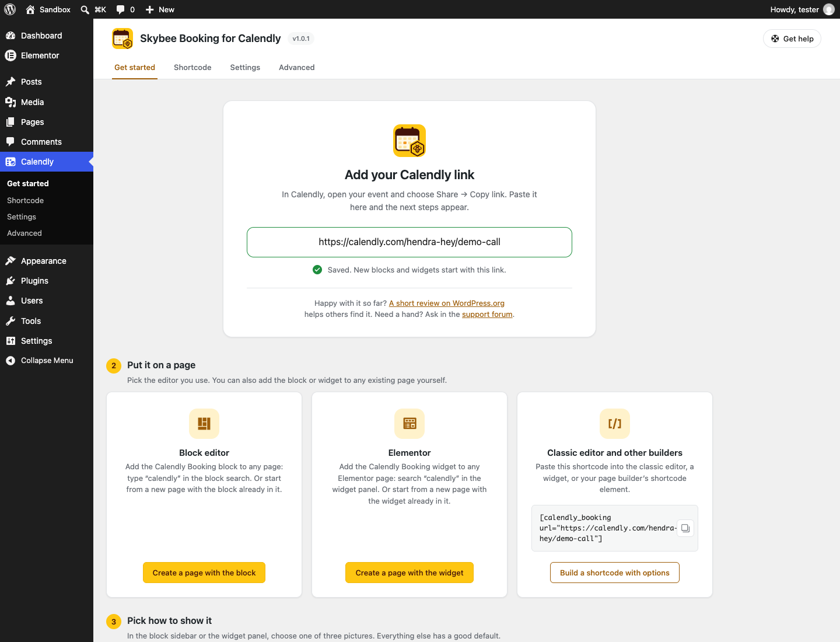840x642 pixels.
Task: Open the tester user avatar
Action: (x=828, y=9)
